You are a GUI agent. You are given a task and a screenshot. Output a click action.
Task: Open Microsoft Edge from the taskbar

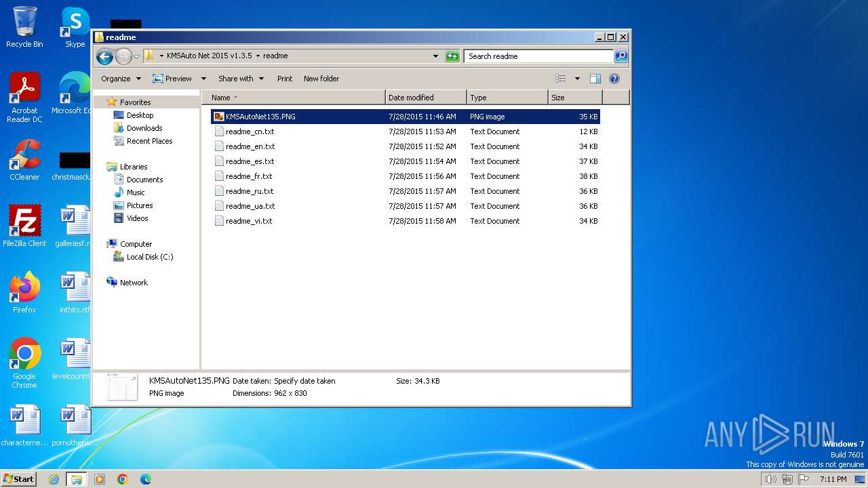(146, 479)
